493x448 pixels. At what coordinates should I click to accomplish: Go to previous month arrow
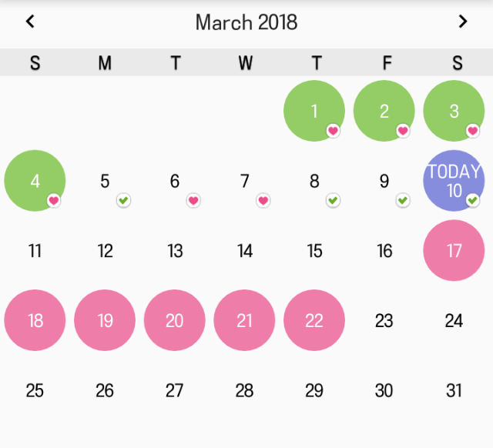tap(30, 22)
